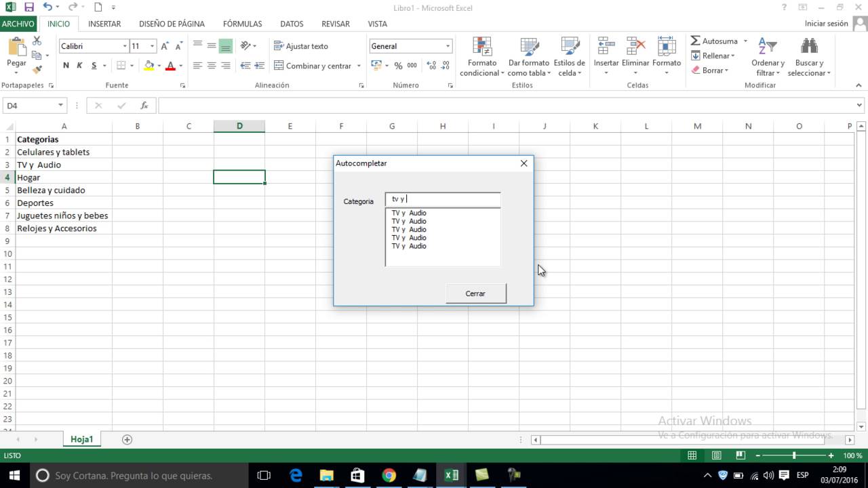
Task: Click the Redo arrow icon
Action: [x=73, y=7]
